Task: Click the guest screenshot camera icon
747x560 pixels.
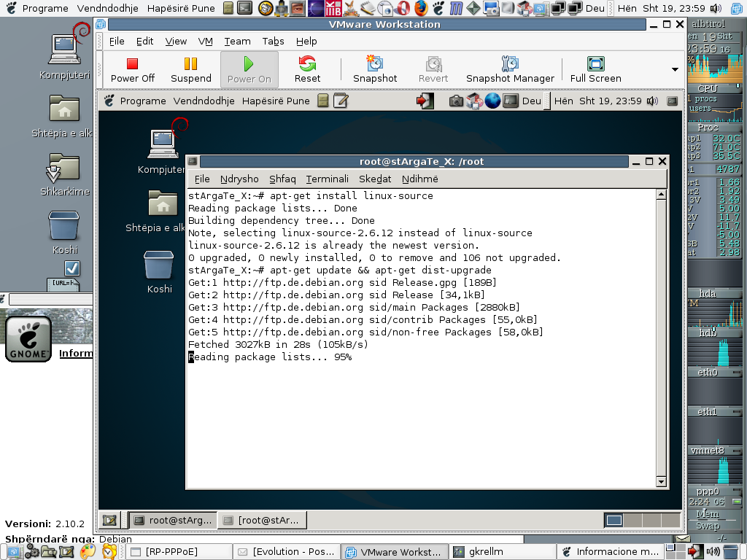Action: click(x=456, y=101)
